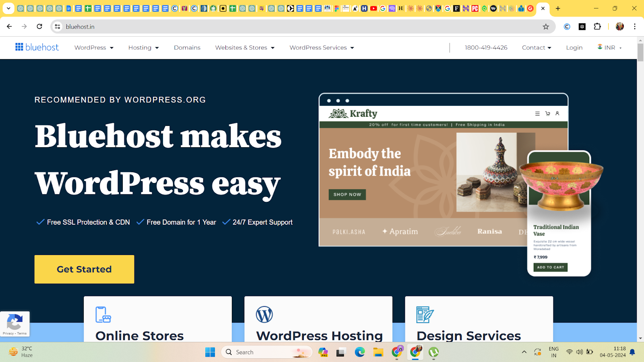Viewport: 644px width, 362px height.
Task: Open a new browser tab
Action: coord(558,8)
